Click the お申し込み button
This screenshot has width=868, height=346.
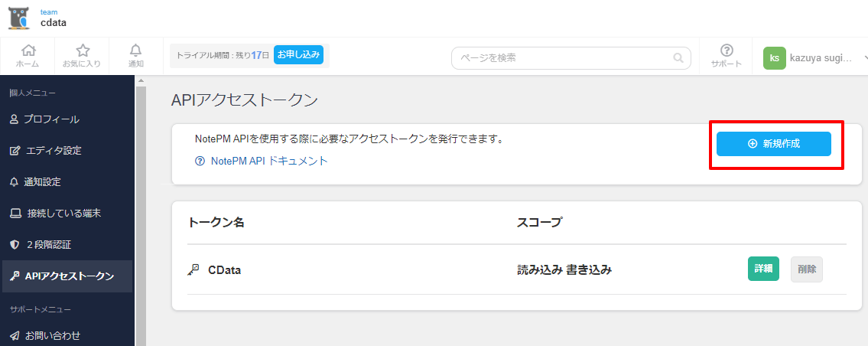298,54
